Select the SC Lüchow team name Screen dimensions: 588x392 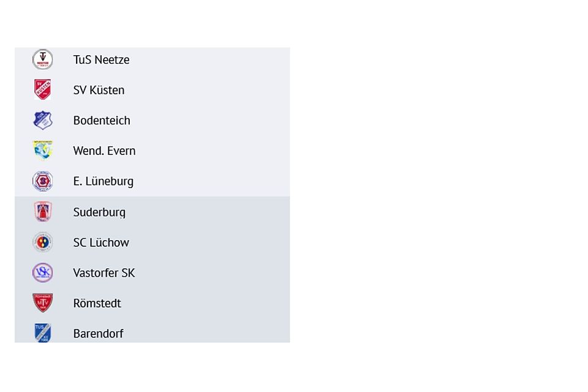click(x=101, y=243)
